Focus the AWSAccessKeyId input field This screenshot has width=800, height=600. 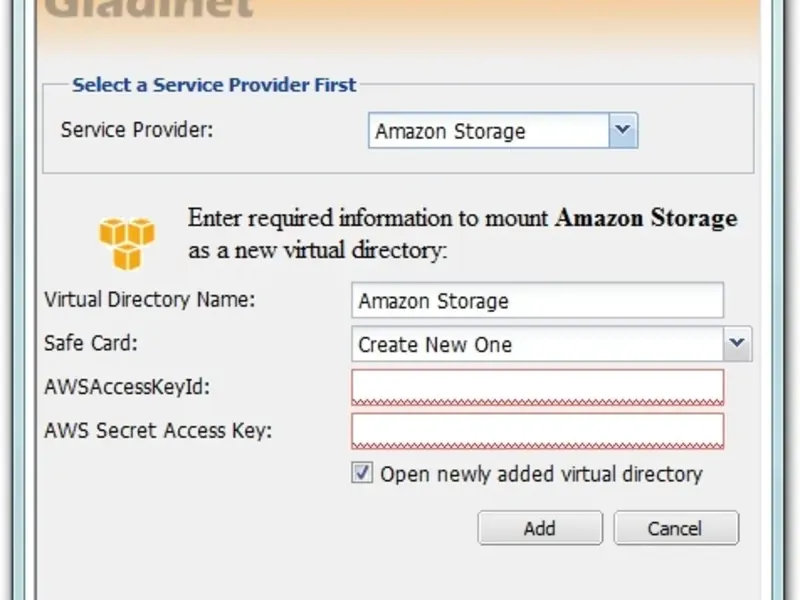coord(537,387)
